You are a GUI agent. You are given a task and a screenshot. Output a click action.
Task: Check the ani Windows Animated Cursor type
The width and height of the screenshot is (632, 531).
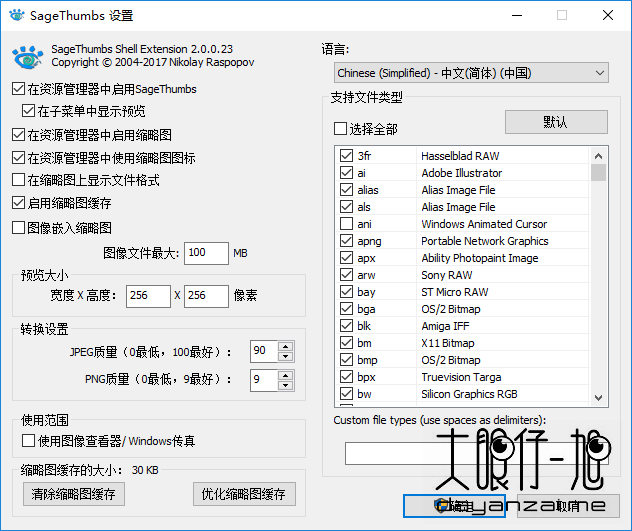[x=346, y=224]
